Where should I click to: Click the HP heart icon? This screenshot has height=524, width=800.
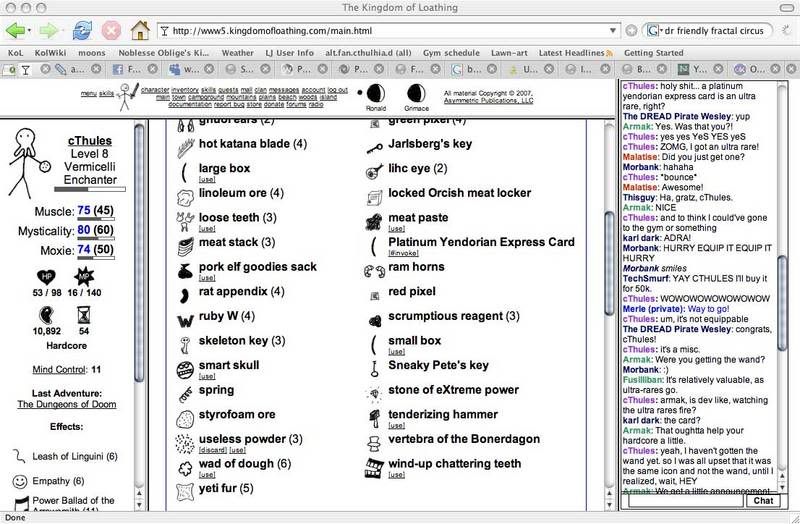(46, 277)
